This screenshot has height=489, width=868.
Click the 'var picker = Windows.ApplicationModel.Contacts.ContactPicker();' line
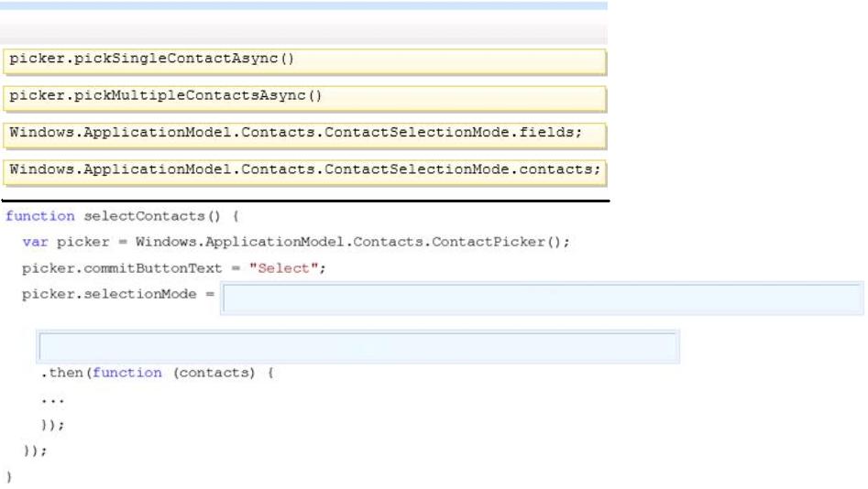tap(296, 243)
